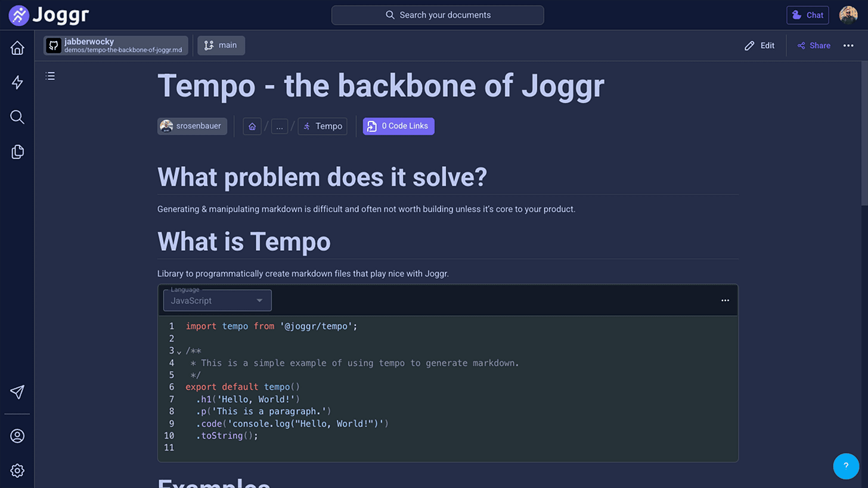Open the Home icon in sidebar

pos(17,48)
